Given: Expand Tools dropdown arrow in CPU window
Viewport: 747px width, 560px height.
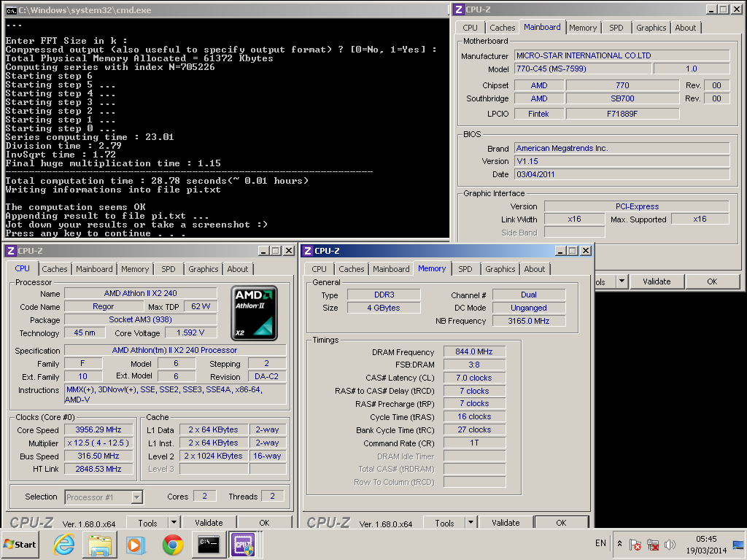Looking at the screenshot, I should (174, 522).
